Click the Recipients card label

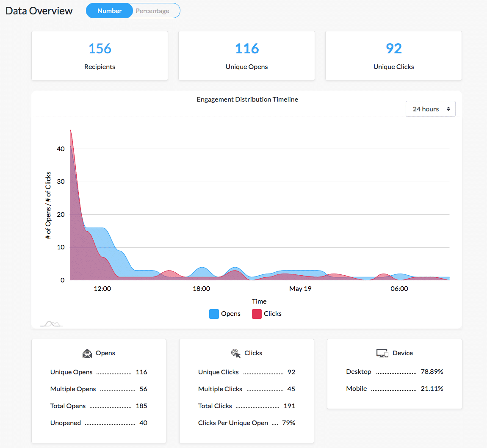click(100, 67)
